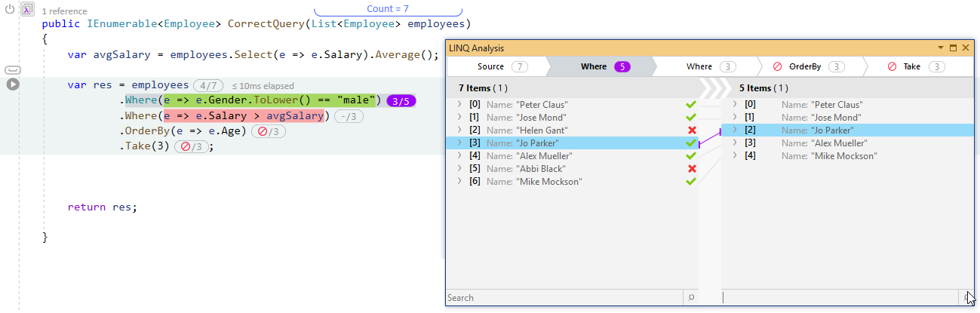Expand item [0] Peter Claus in 7 Items

pos(459,104)
